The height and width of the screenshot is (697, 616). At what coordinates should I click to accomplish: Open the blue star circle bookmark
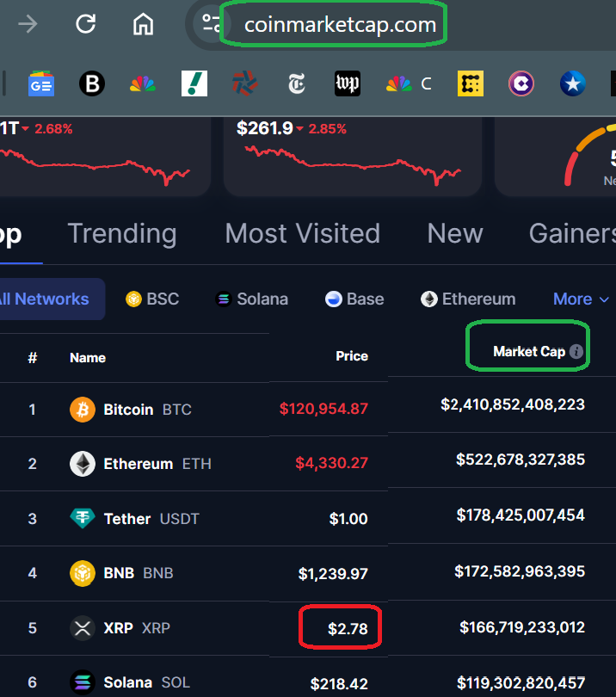pyautogui.click(x=572, y=83)
